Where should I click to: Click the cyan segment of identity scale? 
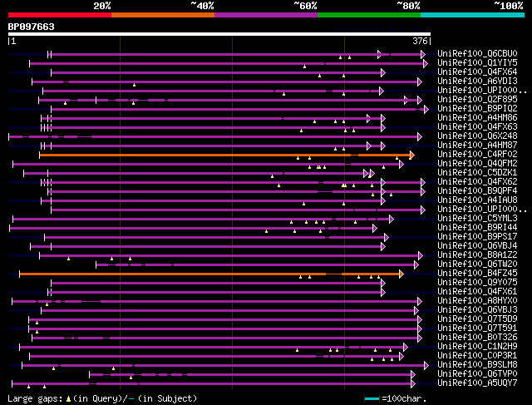[x=473, y=15]
